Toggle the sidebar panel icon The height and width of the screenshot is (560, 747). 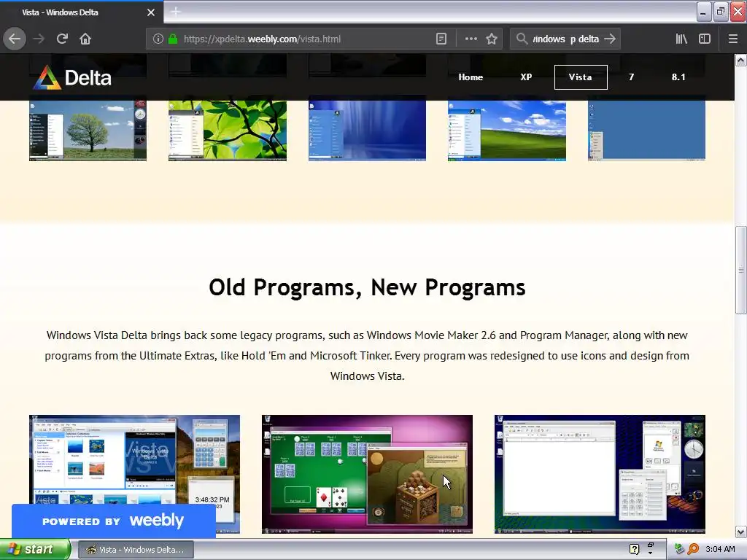point(705,39)
